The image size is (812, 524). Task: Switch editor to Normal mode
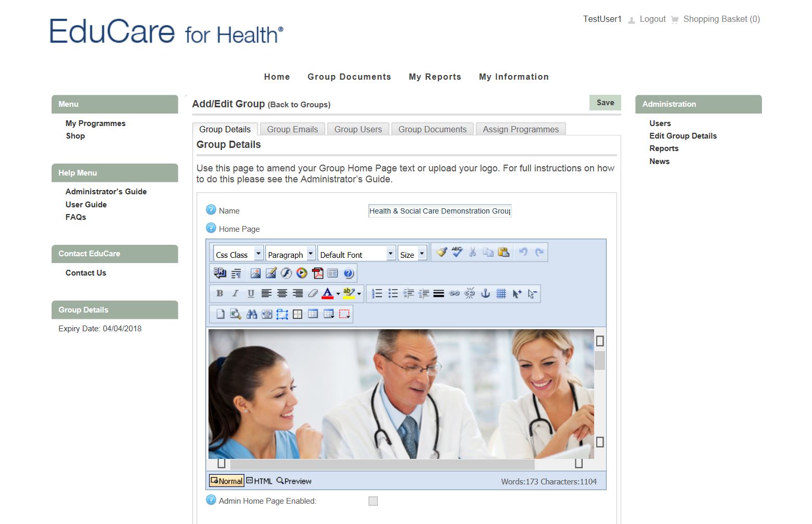tap(227, 481)
